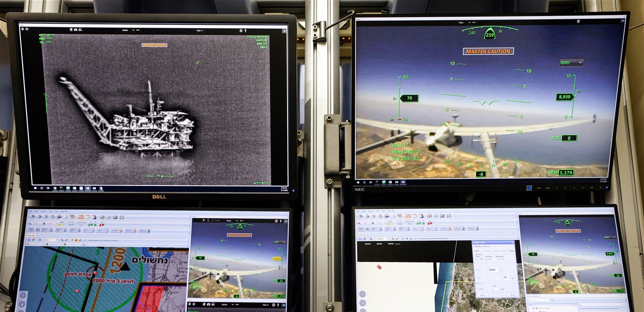Toggle the contrast icon in the thermal video toolbar
This screenshot has width=644, height=312.
pyautogui.click(x=22, y=30)
